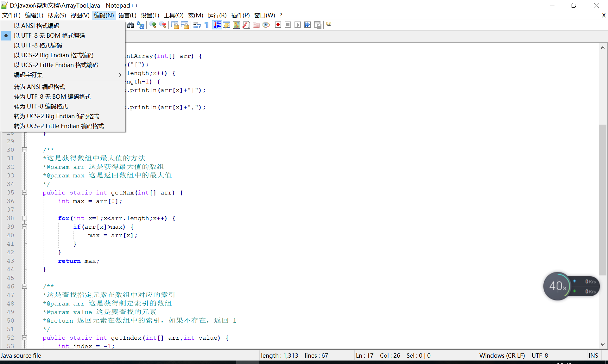
Task: Click the 40% memory accelerator floating widget
Action: [557, 286]
